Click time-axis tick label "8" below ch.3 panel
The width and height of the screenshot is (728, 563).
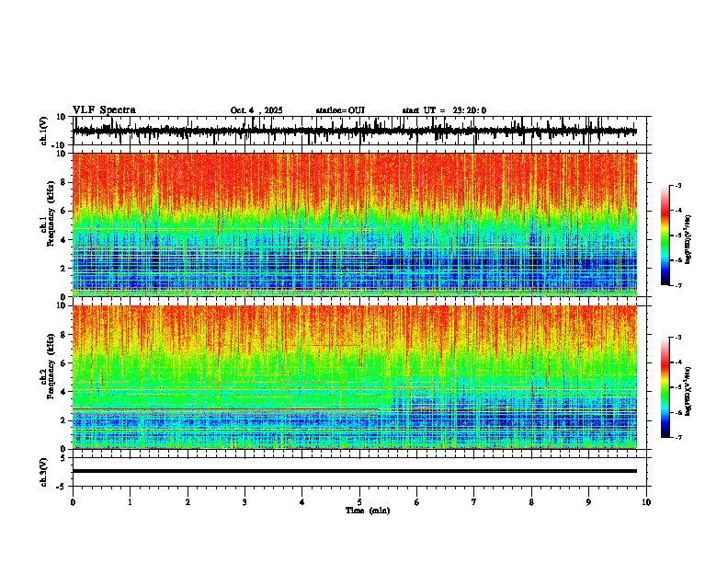(x=531, y=502)
